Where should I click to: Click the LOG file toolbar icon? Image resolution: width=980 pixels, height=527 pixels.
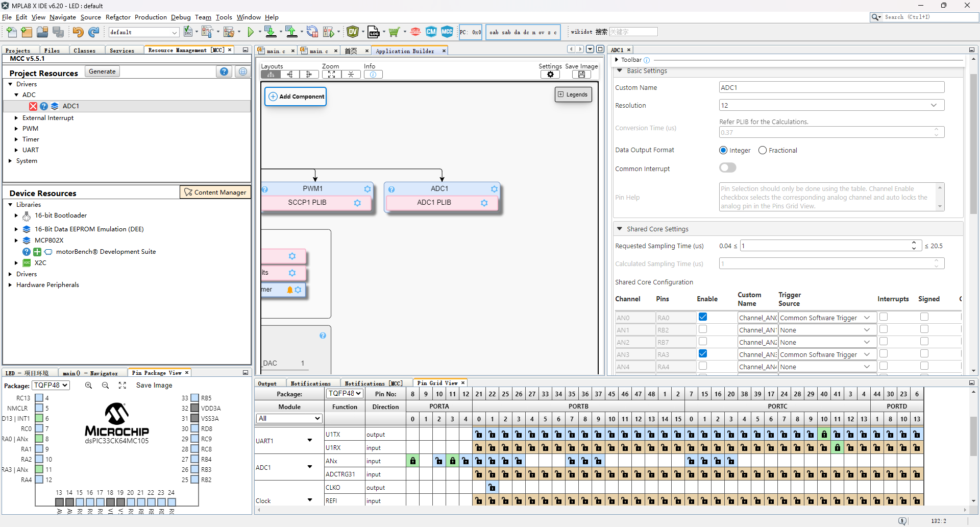tap(374, 32)
